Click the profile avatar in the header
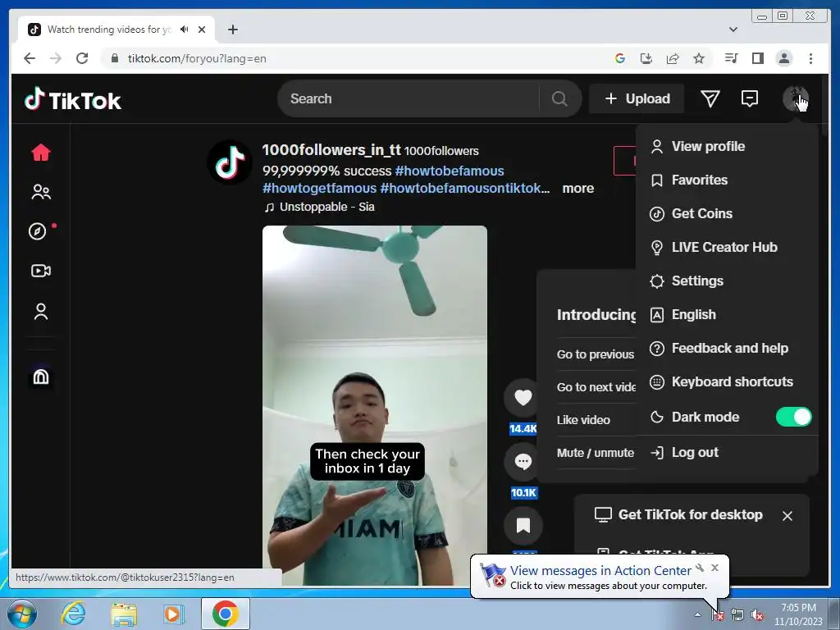840x630 pixels. click(795, 98)
